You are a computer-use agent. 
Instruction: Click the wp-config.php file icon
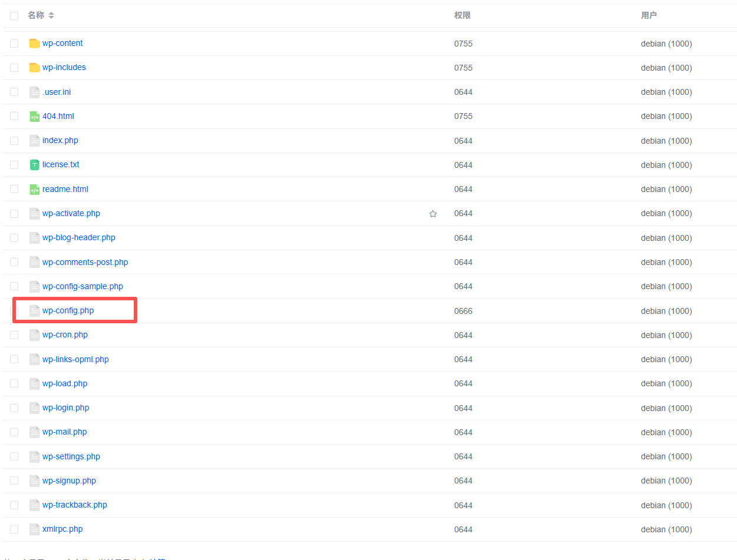pos(35,310)
